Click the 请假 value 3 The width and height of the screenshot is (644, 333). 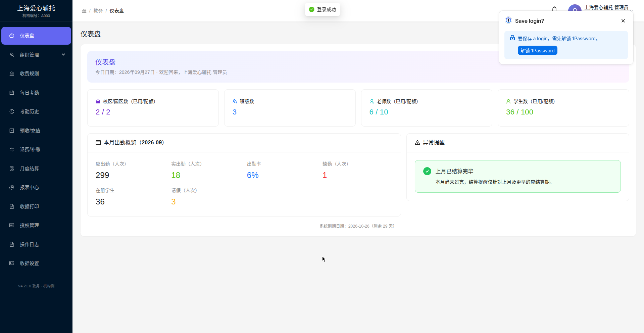174,202
